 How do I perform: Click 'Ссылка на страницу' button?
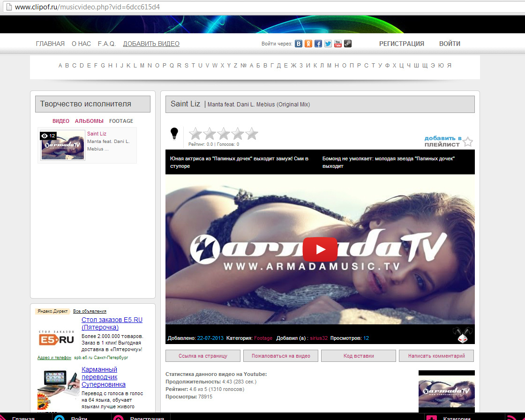203,356
